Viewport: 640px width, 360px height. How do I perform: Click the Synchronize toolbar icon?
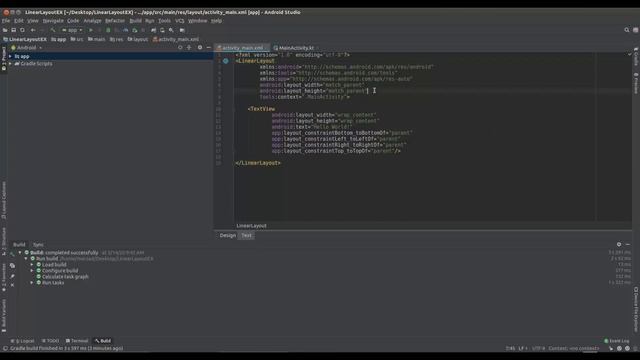point(22,30)
